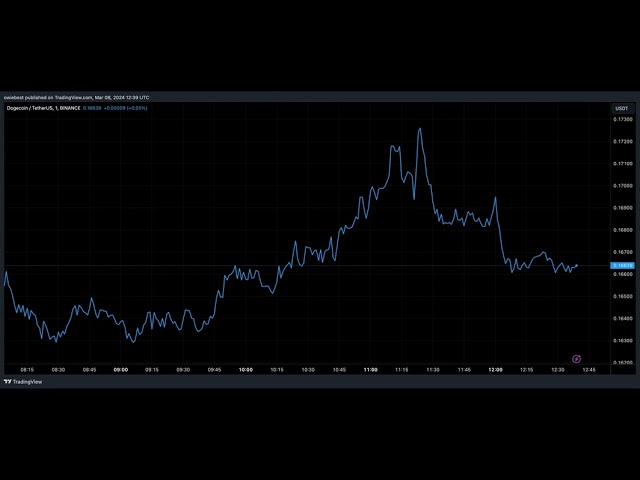Click the 0.16800 price axis label

(x=621, y=230)
